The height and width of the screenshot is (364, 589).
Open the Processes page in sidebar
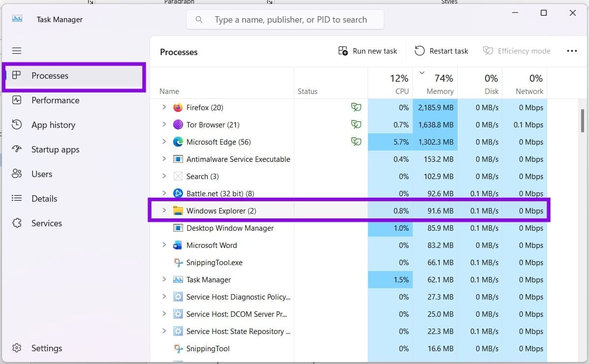[x=74, y=76]
